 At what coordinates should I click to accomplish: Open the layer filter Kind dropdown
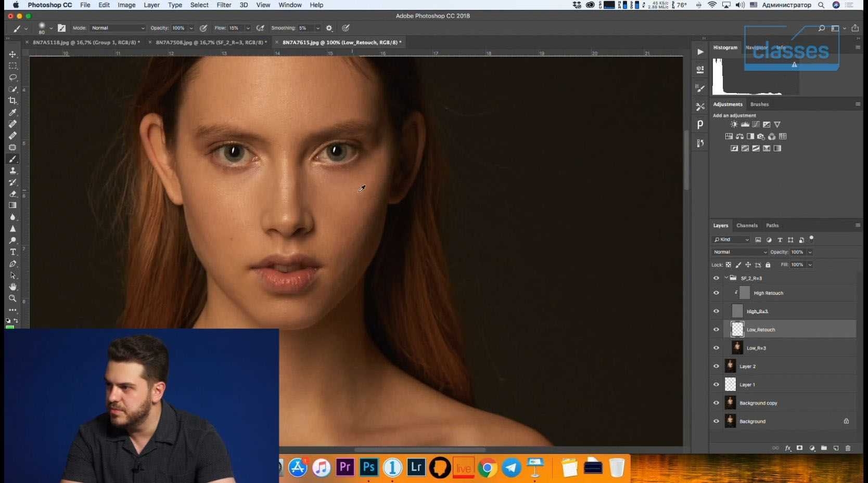point(731,240)
